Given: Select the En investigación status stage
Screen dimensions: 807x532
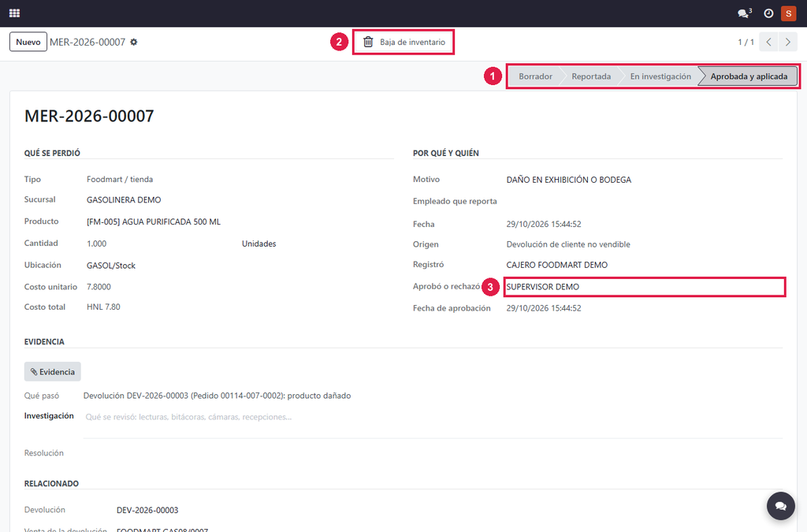Looking at the screenshot, I should 660,76.
